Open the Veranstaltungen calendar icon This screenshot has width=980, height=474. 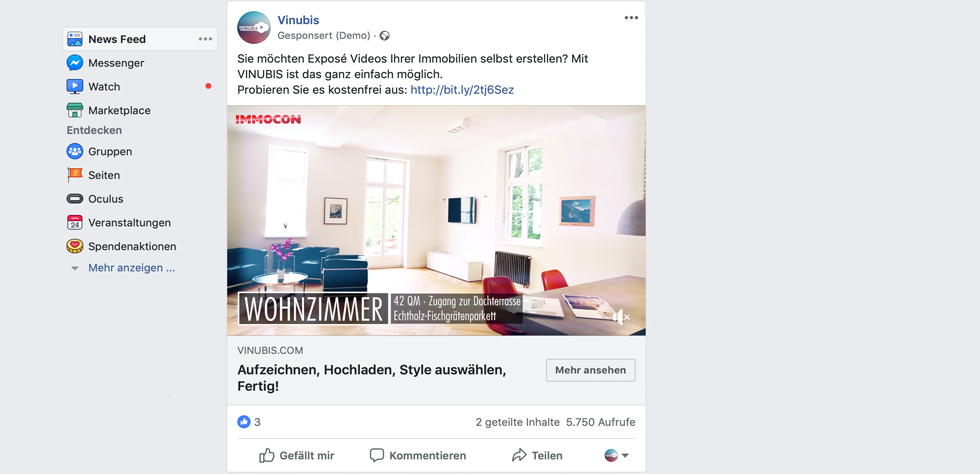pyautogui.click(x=75, y=223)
